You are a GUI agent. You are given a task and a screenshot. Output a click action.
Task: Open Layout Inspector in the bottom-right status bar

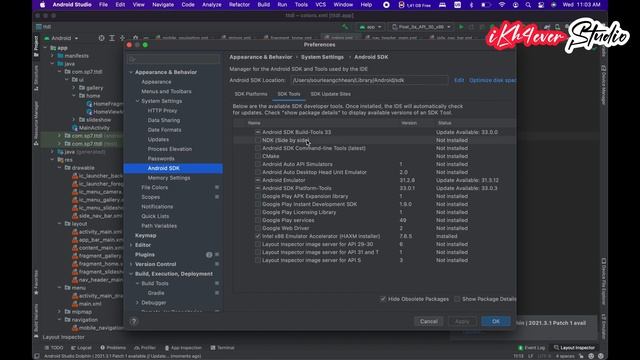pyautogui.click(x=574, y=348)
